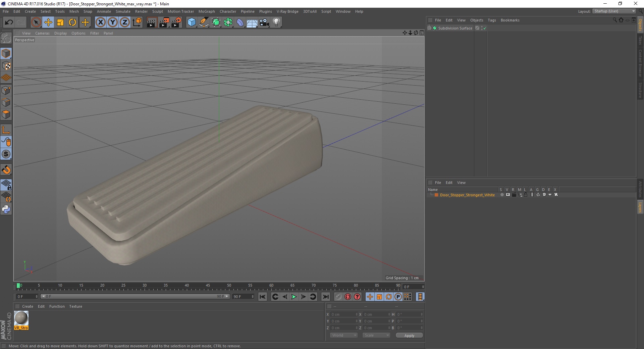Switch to Points mode
The height and width of the screenshot is (349, 644).
pos(6,90)
